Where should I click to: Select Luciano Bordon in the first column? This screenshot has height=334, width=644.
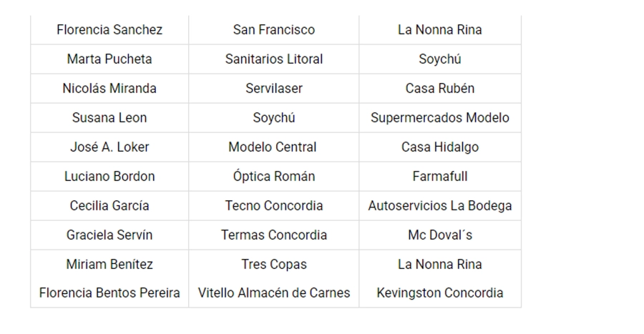point(109,177)
